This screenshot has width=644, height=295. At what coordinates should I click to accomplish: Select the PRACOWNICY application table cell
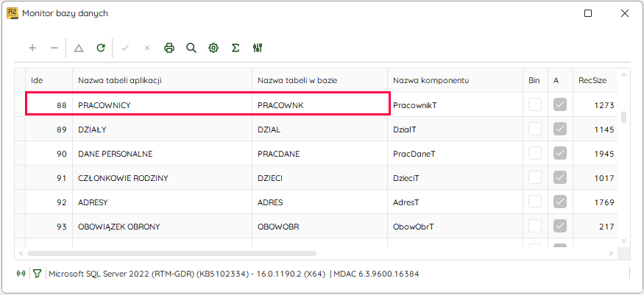coord(162,105)
